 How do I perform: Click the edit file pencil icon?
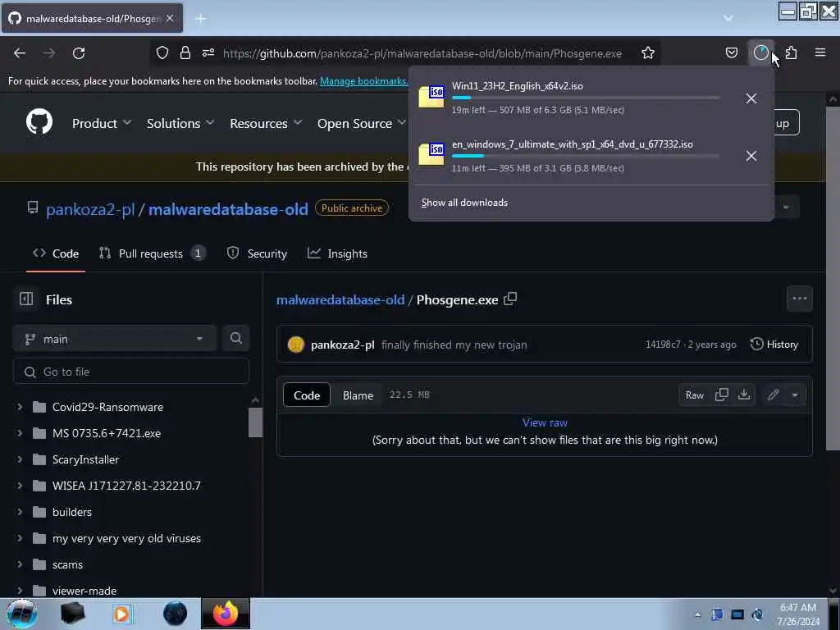click(773, 395)
